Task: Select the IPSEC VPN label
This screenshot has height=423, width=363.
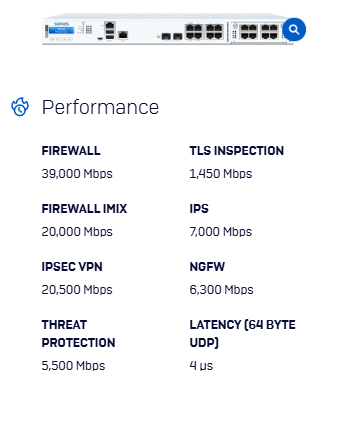Action: (x=72, y=267)
